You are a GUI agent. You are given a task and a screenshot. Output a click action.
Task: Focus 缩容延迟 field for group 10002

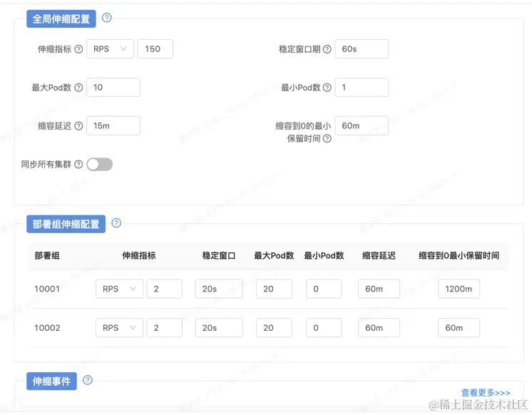pyautogui.click(x=379, y=328)
